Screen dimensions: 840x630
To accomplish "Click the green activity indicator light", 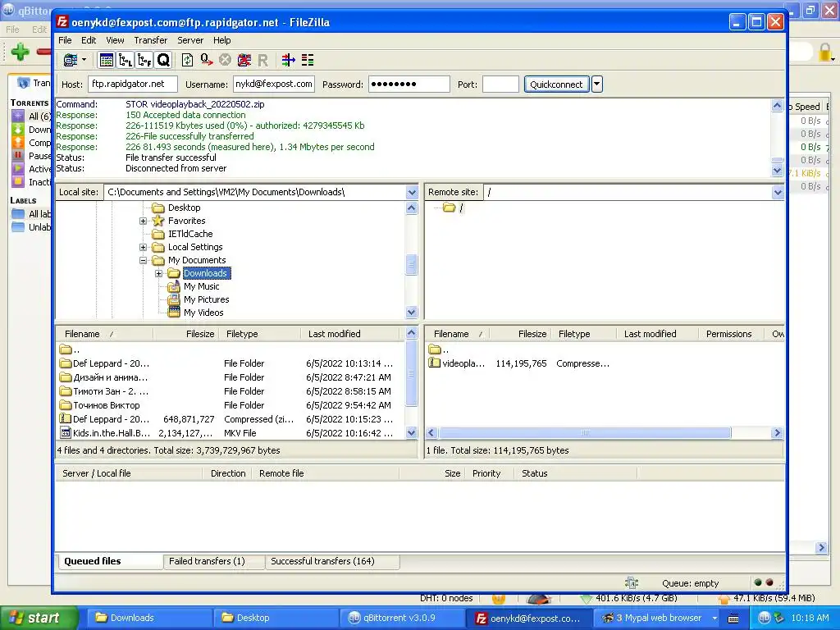I will [x=757, y=582].
